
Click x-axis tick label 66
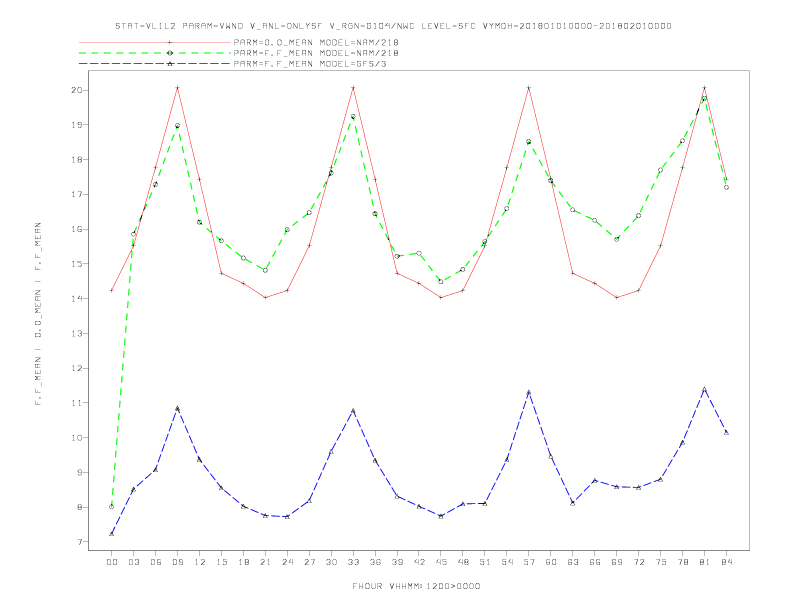tap(595, 562)
